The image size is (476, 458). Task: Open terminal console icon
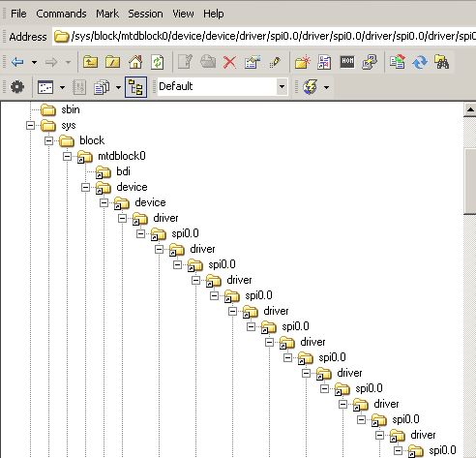pos(347,62)
